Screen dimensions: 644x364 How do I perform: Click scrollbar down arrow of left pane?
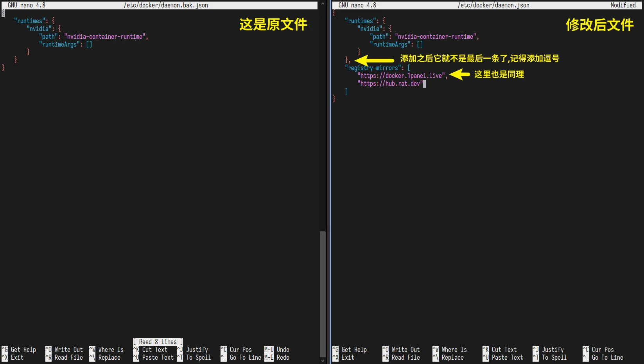pyautogui.click(x=323, y=360)
